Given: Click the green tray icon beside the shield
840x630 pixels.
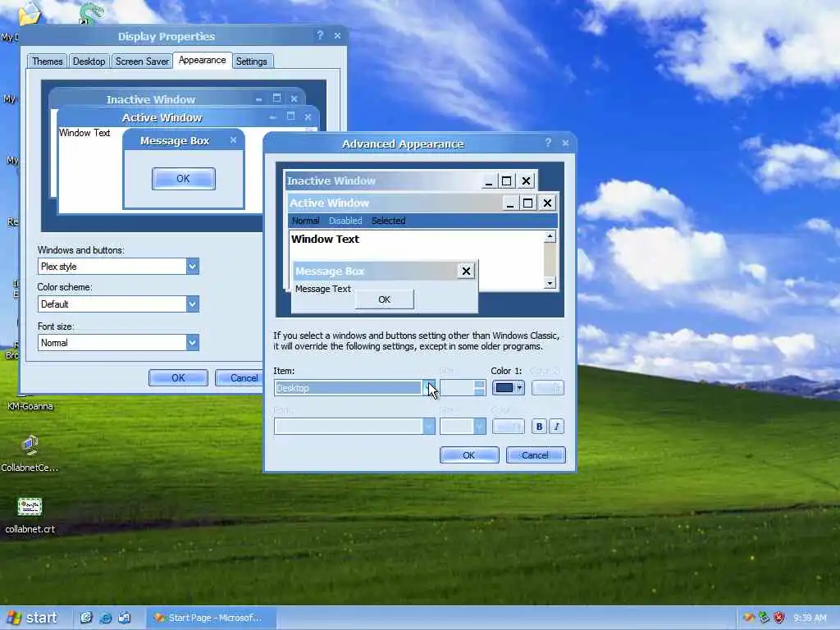Looking at the screenshot, I should [764, 618].
